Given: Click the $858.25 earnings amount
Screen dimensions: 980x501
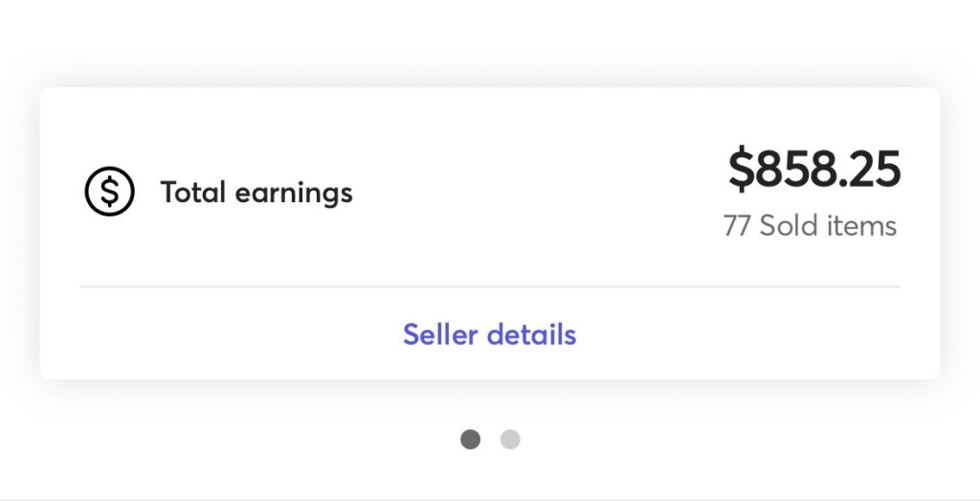Looking at the screenshot, I should (813, 170).
